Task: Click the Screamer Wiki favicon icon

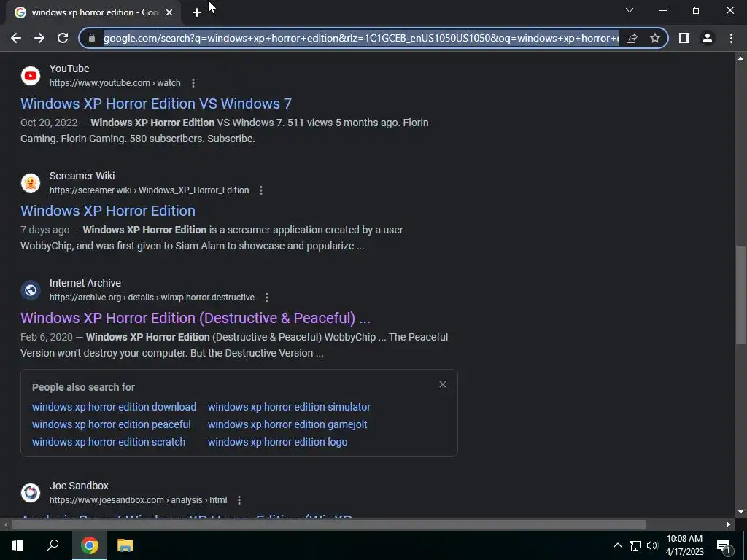Action: click(x=31, y=183)
